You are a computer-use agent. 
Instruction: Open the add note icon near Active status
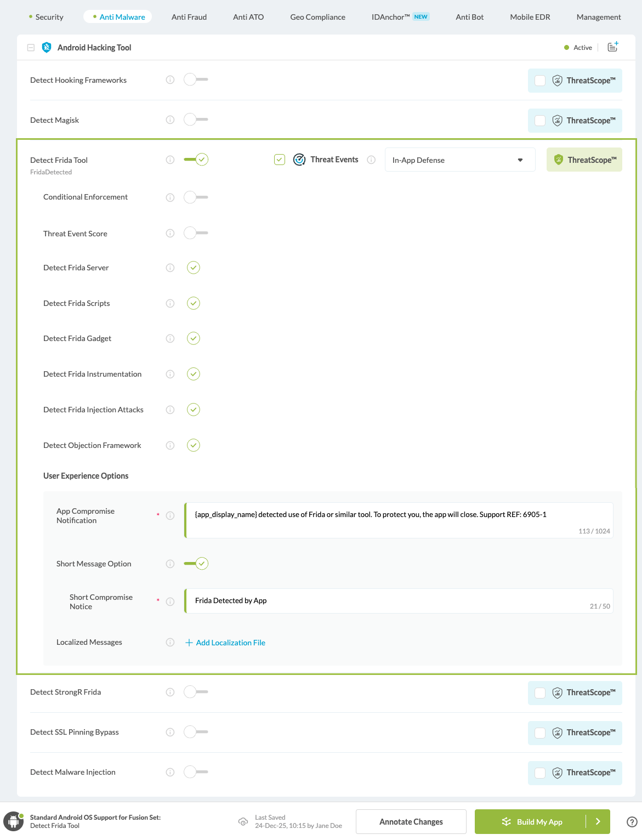(612, 47)
